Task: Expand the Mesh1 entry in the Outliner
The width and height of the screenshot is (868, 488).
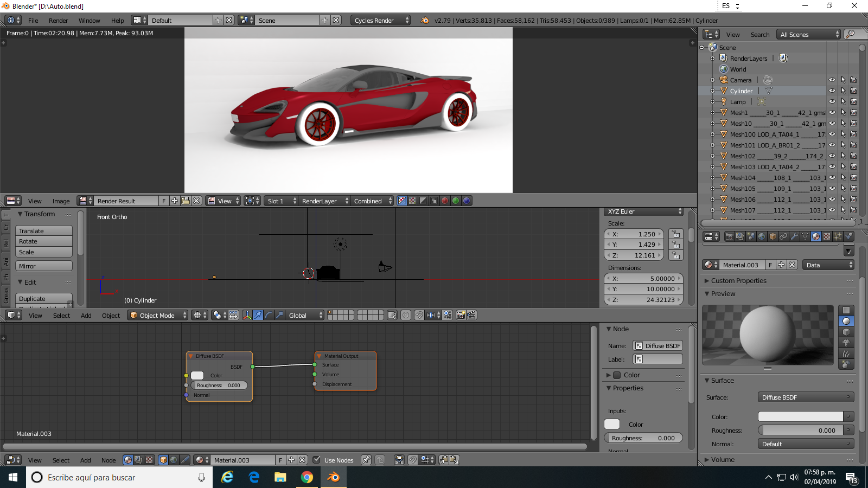Action: 712,113
